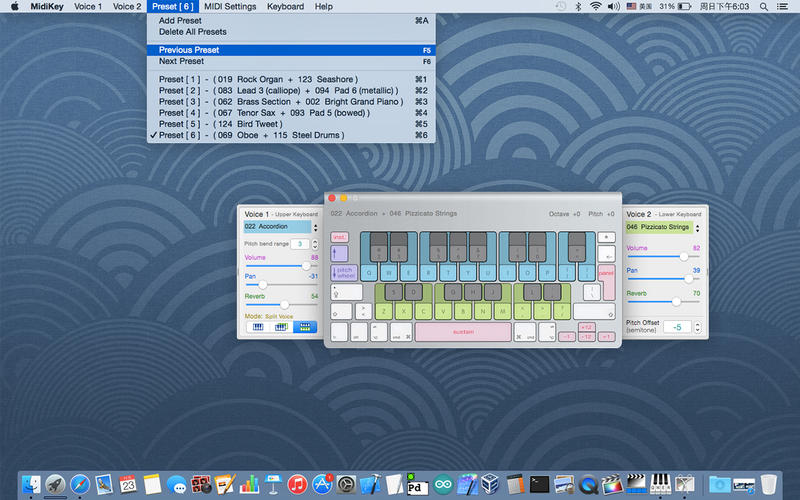Open iTunes from the dock
The height and width of the screenshot is (500, 800).
(296, 484)
